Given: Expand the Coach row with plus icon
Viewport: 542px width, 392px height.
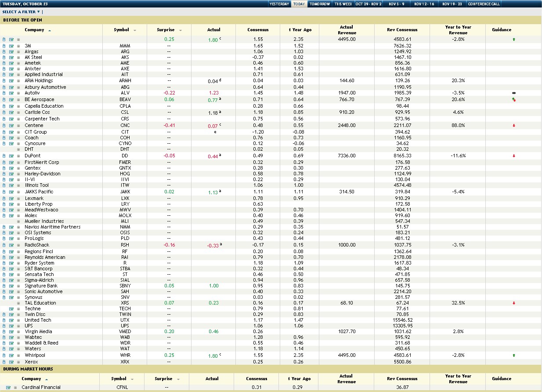Looking at the screenshot, I should 18,138.
